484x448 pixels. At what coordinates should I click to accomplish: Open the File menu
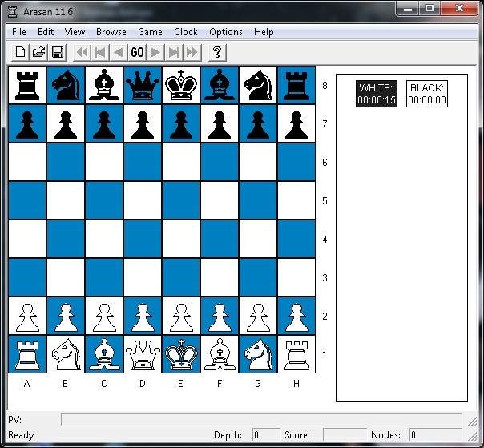(x=19, y=32)
